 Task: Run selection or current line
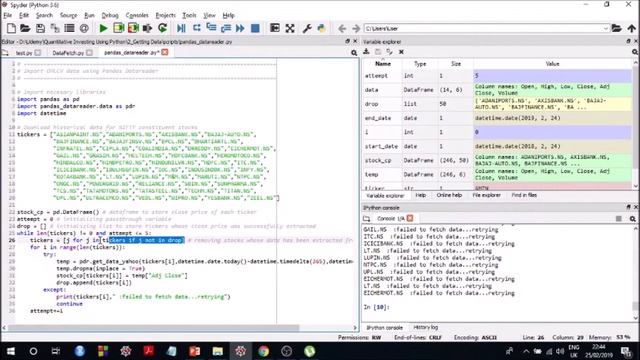(147, 28)
